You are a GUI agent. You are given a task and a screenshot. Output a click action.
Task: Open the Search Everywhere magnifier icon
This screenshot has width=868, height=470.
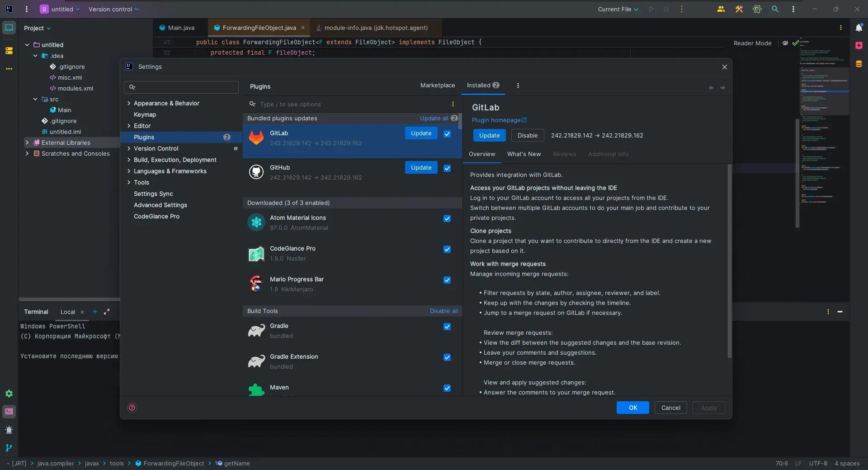point(775,9)
